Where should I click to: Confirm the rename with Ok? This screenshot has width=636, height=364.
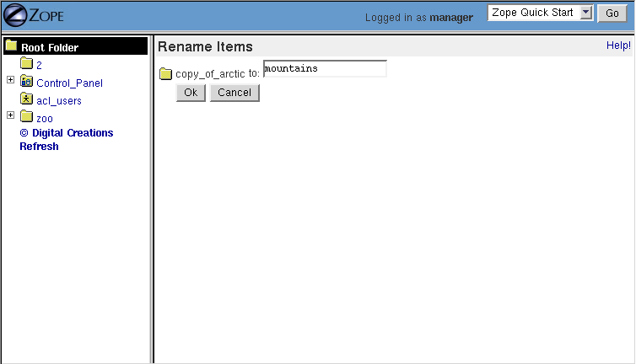pos(191,93)
